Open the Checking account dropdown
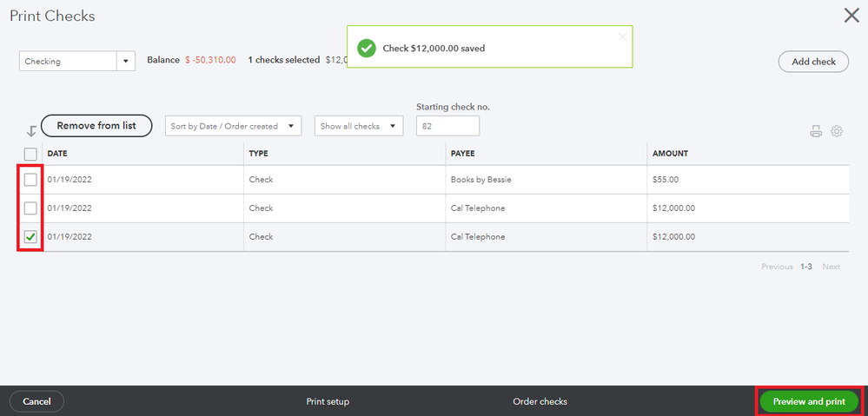The width and height of the screenshot is (868, 416). click(76, 61)
